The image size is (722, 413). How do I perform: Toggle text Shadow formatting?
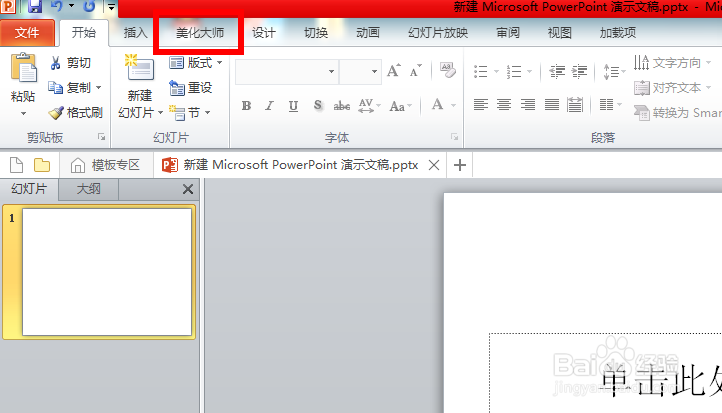point(317,106)
